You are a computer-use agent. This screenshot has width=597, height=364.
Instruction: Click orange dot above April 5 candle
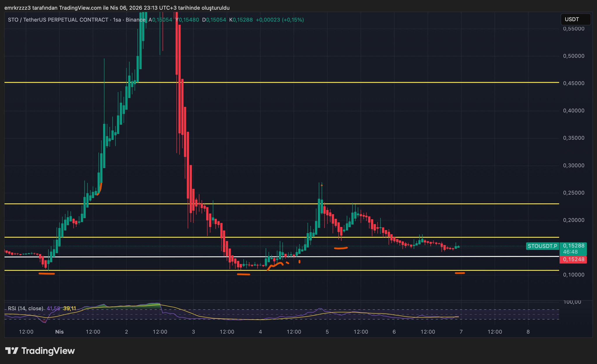[x=322, y=185]
